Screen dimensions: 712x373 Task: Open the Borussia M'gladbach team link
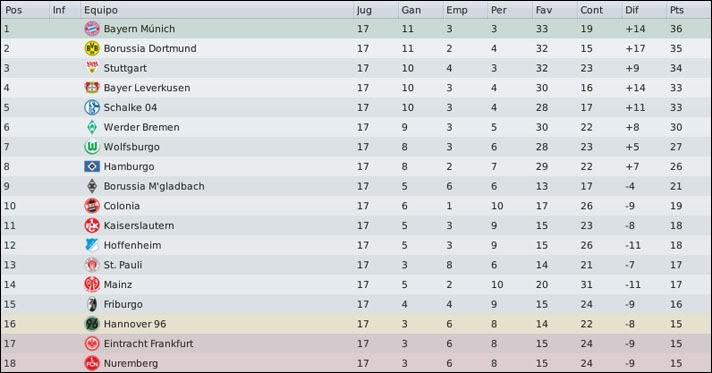click(x=154, y=186)
